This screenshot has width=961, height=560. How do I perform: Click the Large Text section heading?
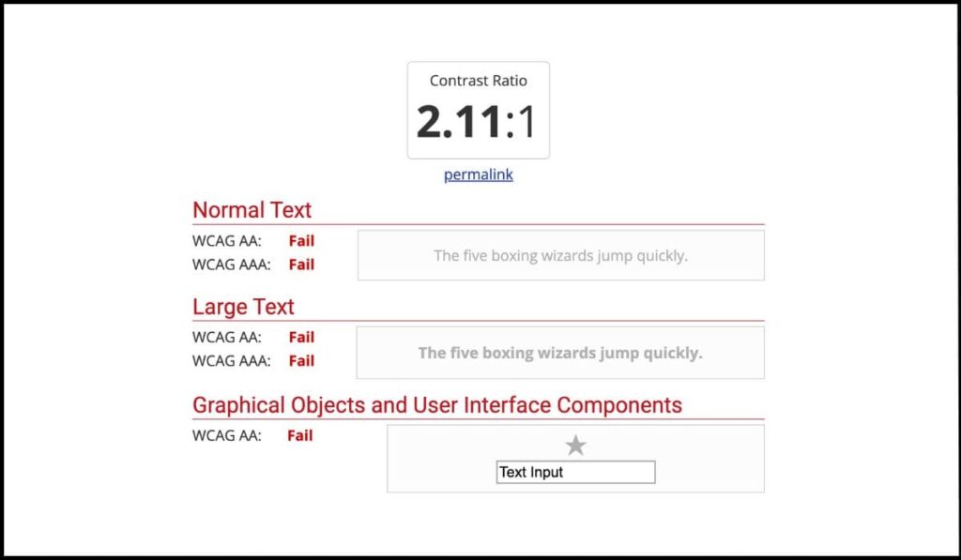click(243, 307)
